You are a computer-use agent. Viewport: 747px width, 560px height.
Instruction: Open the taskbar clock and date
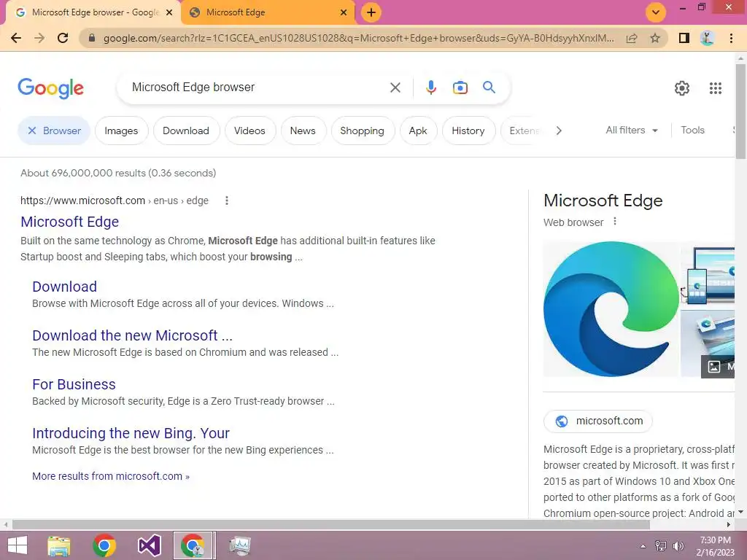[x=716, y=546]
